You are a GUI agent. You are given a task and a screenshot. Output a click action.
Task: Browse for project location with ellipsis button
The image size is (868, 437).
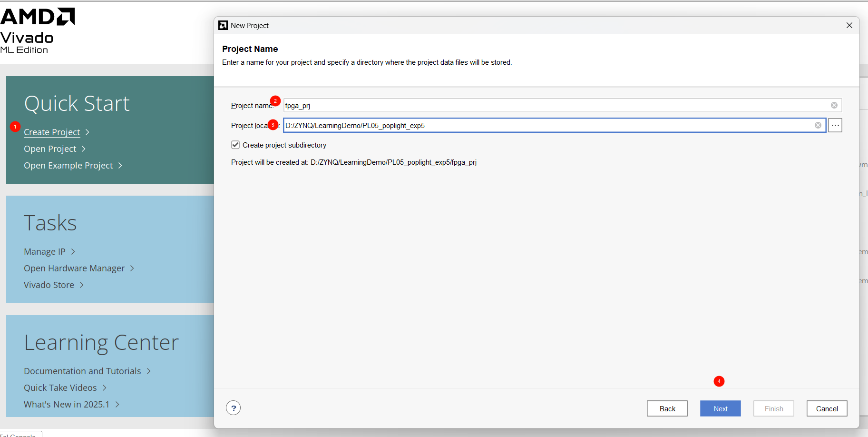tap(835, 125)
